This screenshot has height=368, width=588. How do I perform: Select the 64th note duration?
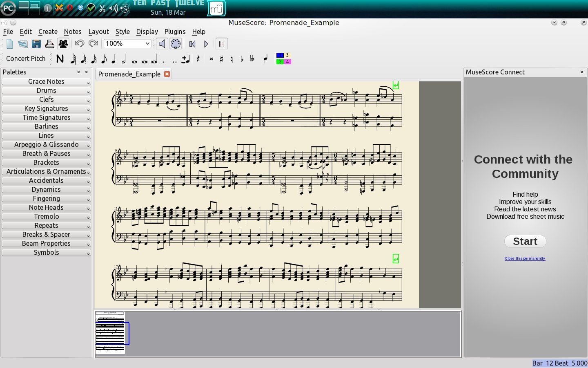(x=73, y=59)
